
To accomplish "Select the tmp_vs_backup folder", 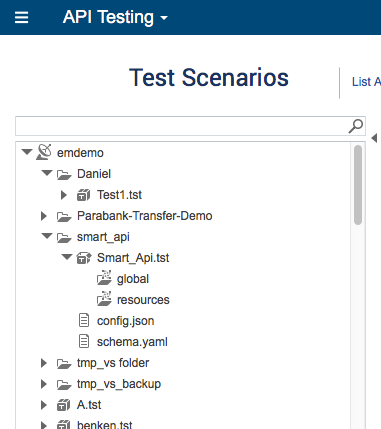I will [119, 384].
